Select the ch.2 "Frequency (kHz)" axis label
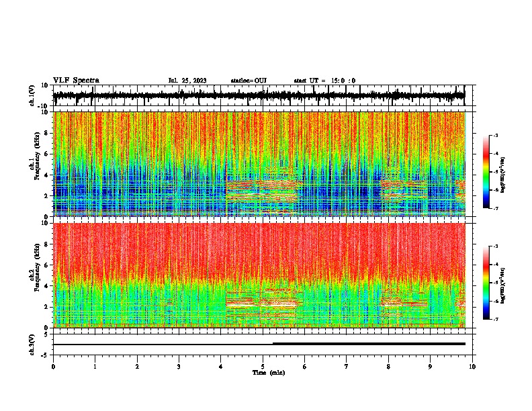The width and height of the screenshot is (532, 411). coord(38,267)
